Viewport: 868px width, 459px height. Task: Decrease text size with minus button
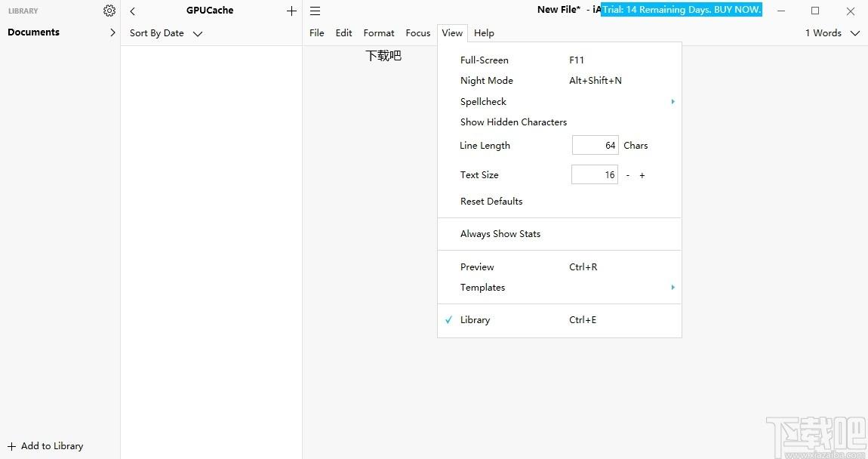click(628, 175)
